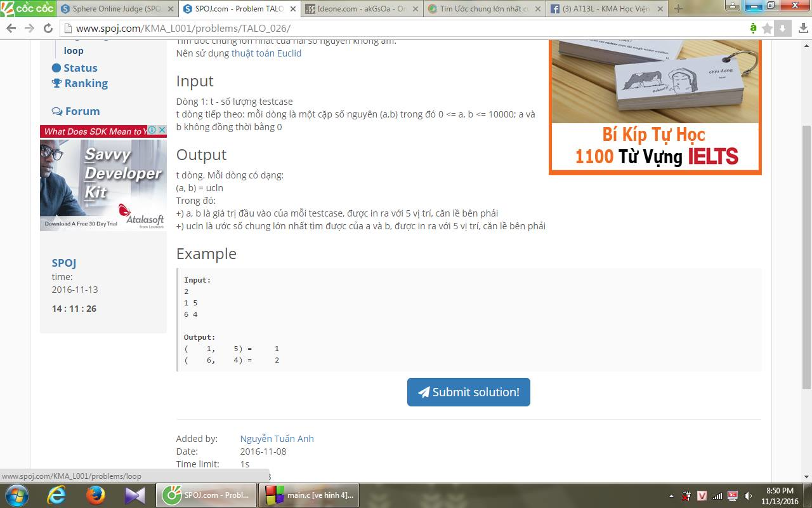812x508 pixels.
Task: Close the AT13L Facebook tab
Action: tap(660, 9)
